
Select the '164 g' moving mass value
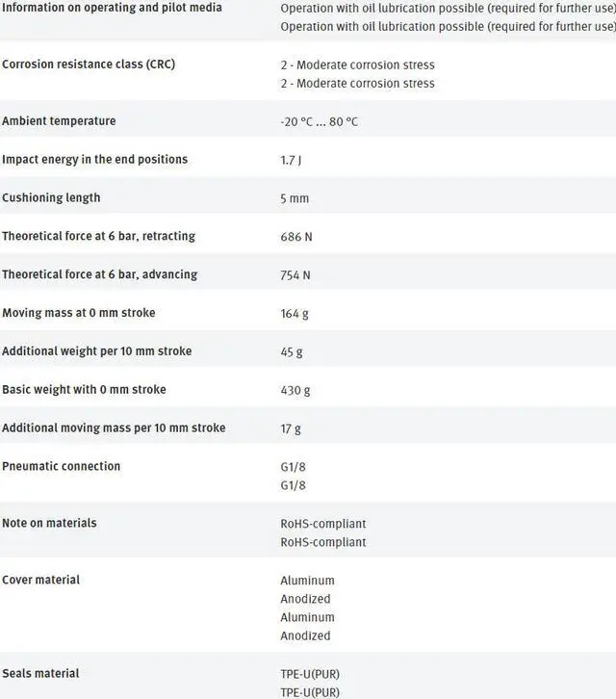[295, 314]
